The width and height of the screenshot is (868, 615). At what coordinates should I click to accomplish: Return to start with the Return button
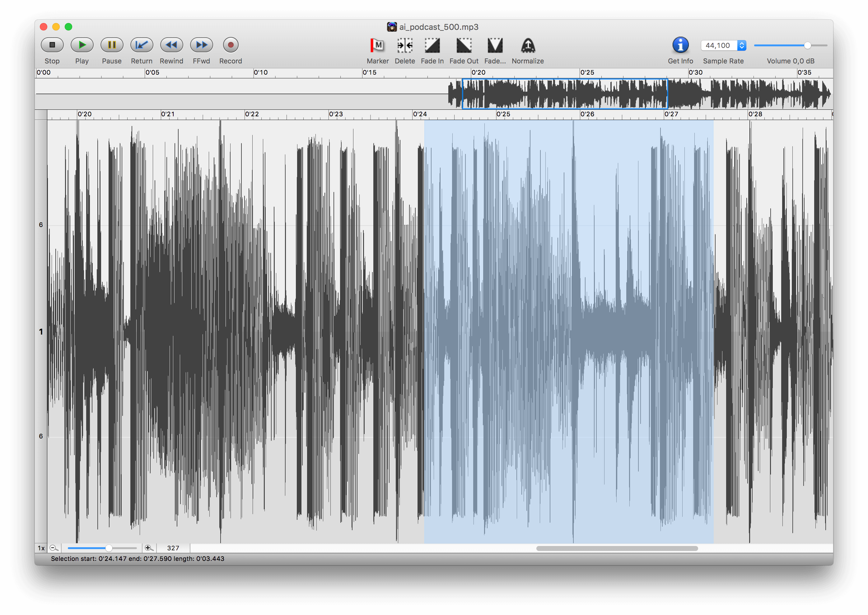coord(142,45)
